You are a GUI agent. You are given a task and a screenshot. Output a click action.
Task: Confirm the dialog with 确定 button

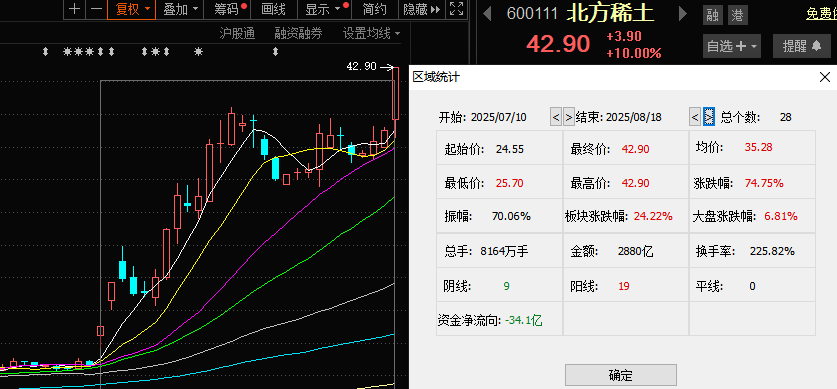pyautogui.click(x=621, y=375)
